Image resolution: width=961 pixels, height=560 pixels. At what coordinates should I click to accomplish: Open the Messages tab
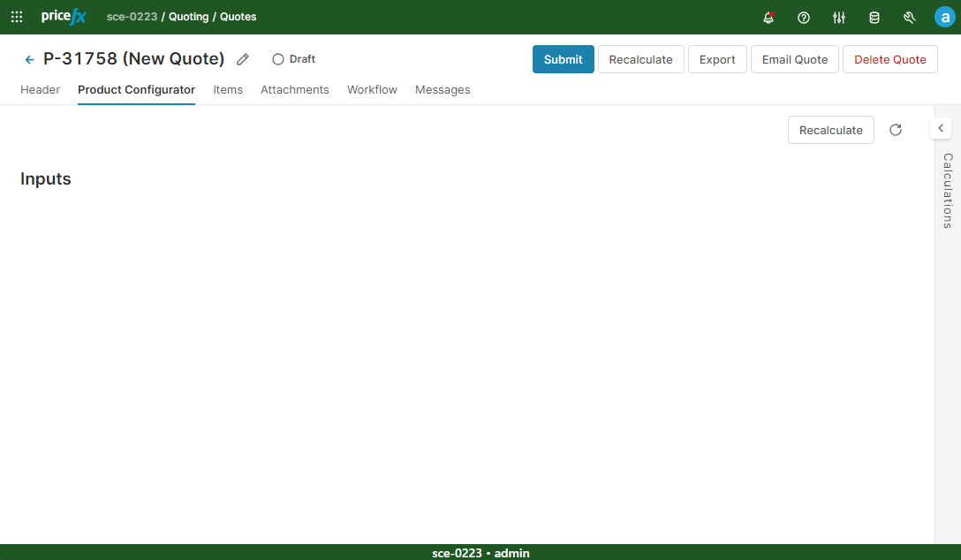443,89
